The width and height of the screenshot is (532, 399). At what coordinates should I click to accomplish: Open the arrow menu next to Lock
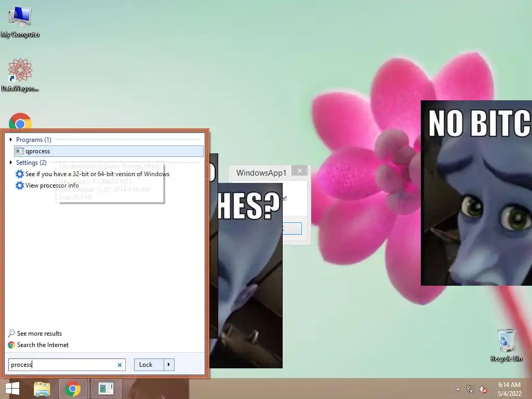pos(169,364)
